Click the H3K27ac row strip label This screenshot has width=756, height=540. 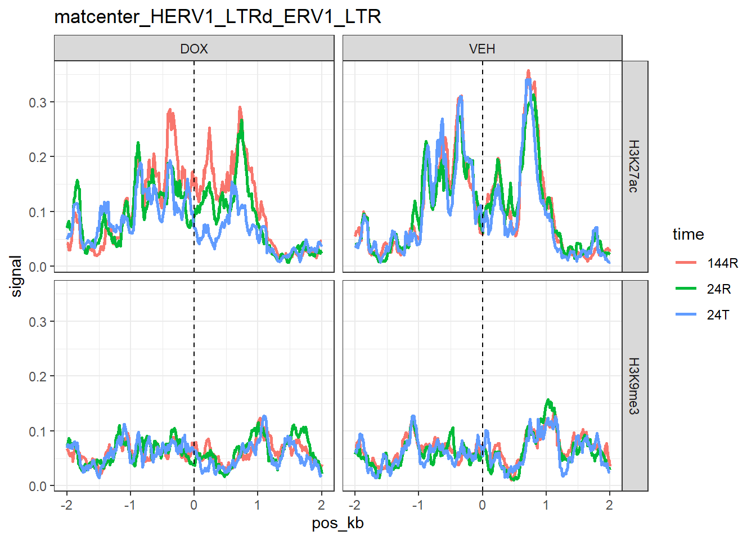coord(634,166)
